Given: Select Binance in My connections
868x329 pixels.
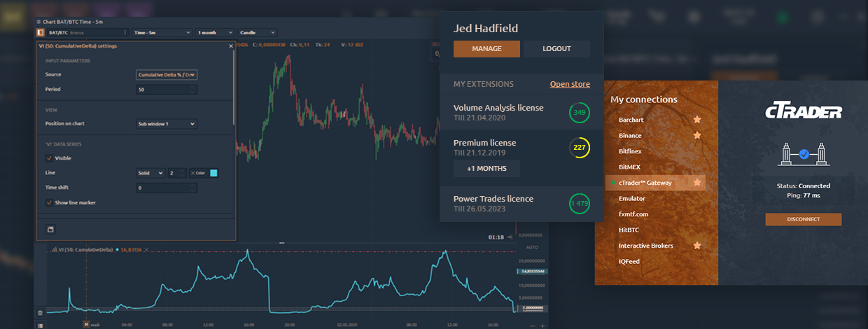Looking at the screenshot, I should pyautogui.click(x=630, y=135).
